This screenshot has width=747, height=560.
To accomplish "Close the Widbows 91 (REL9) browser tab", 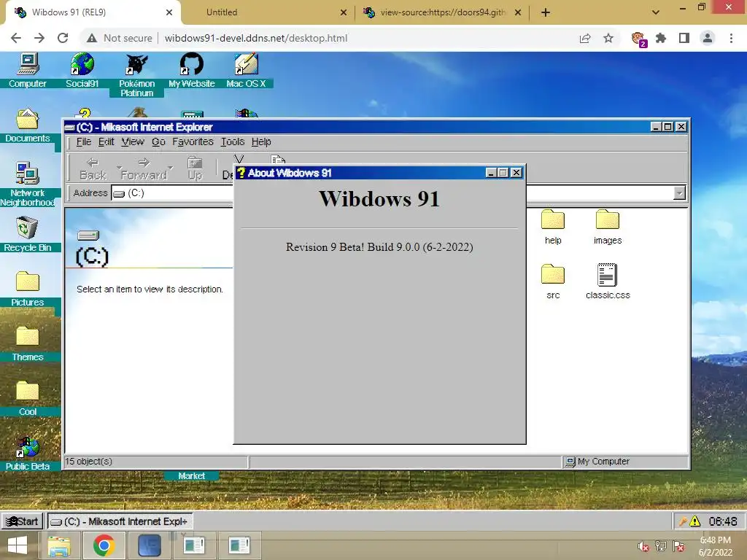I will [169, 12].
